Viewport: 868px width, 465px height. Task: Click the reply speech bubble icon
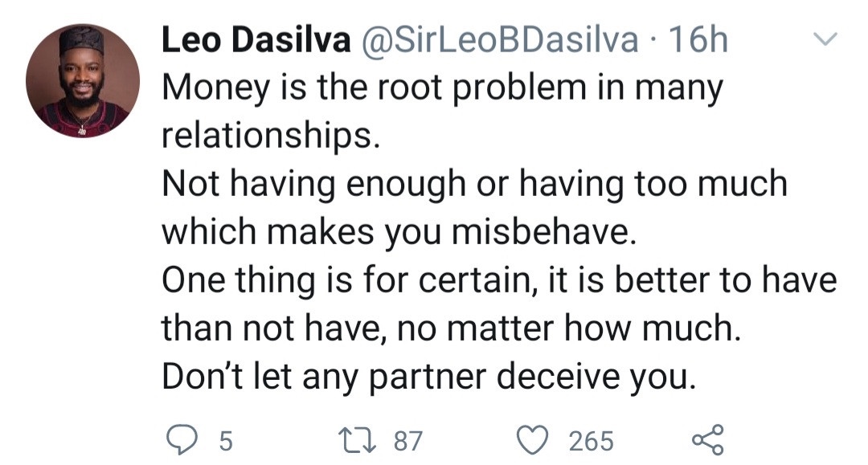(x=181, y=438)
